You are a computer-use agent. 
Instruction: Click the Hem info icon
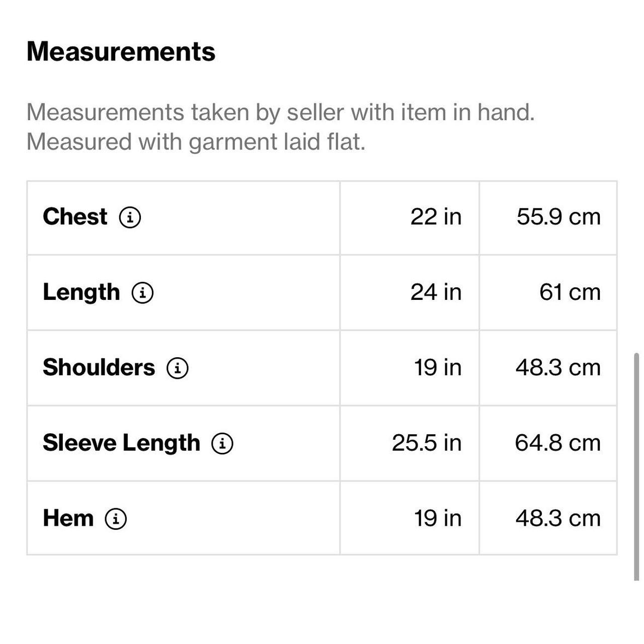pos(116,519)
